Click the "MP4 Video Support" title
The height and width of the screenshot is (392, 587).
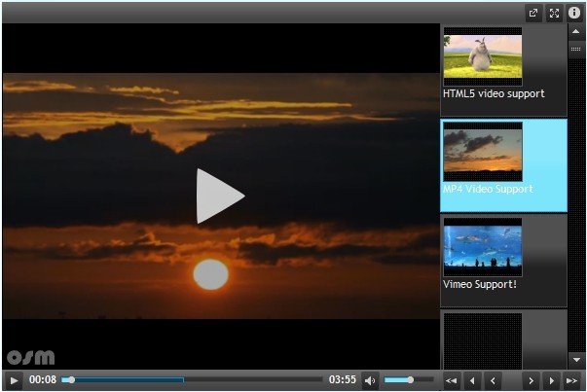click(x=488, y=189)
